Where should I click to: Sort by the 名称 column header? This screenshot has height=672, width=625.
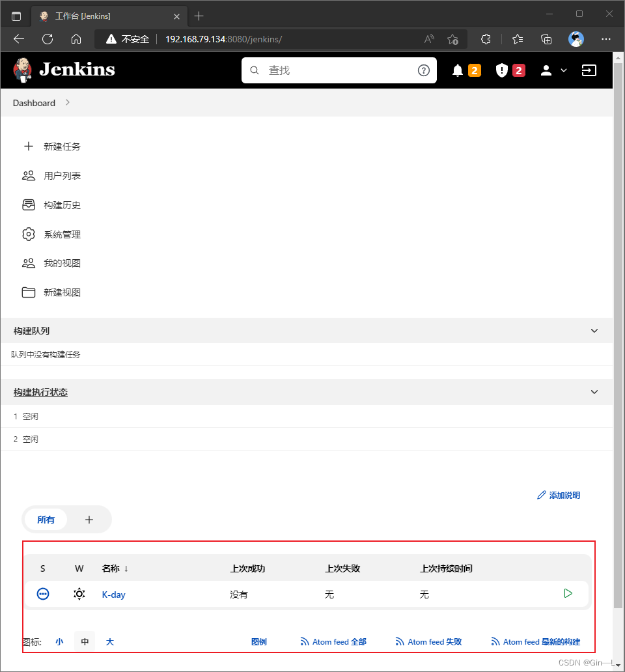point(115,568)
